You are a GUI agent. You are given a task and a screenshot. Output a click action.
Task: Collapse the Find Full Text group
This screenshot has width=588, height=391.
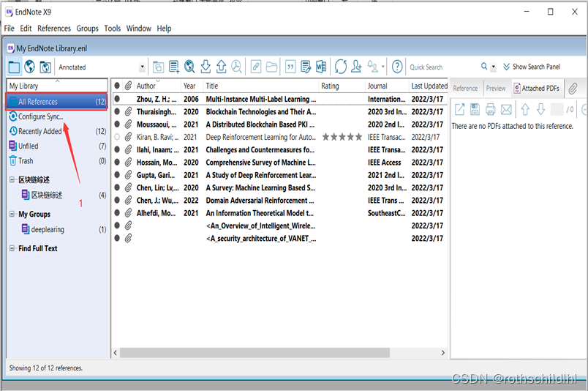[12, 248]
